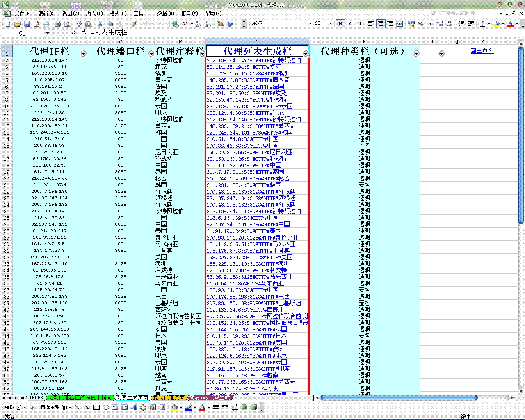
Task: Toggle Underline formatting
Action: tap(359, 24)
